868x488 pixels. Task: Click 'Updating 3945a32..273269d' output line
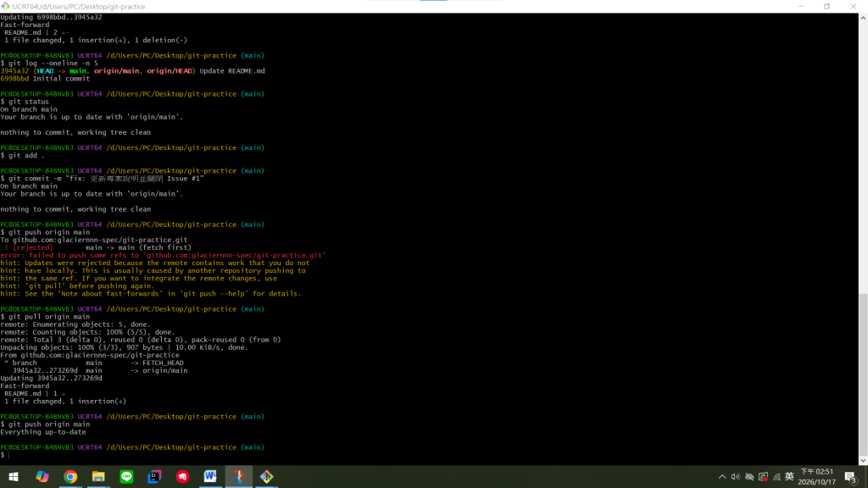coord(52,378)
